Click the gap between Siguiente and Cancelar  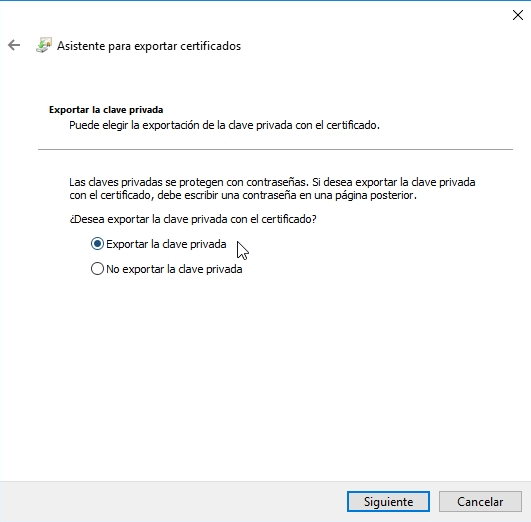pos(434,502)
